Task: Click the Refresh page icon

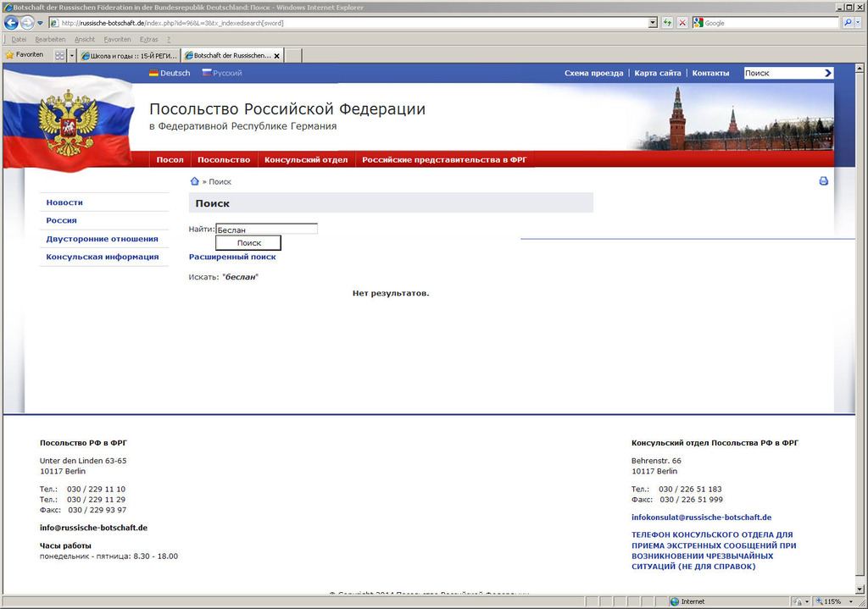Action: pyautogui.click(x=668, y=23)
